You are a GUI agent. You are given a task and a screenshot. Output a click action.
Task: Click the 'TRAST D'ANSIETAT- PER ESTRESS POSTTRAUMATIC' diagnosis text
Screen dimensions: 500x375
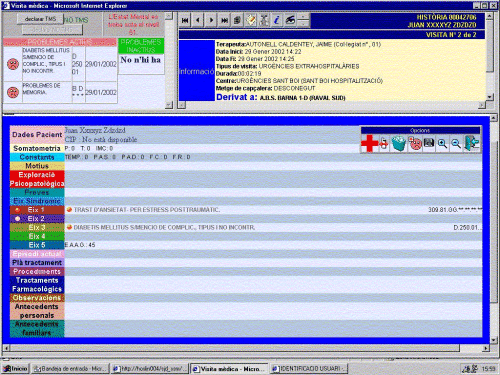point(147,210)
